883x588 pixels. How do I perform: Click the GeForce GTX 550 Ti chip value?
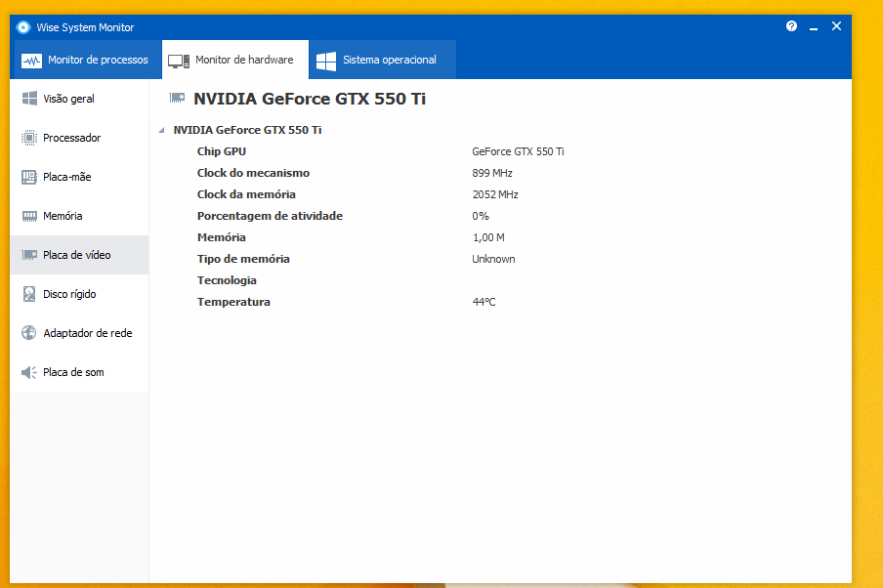point(518,151)
